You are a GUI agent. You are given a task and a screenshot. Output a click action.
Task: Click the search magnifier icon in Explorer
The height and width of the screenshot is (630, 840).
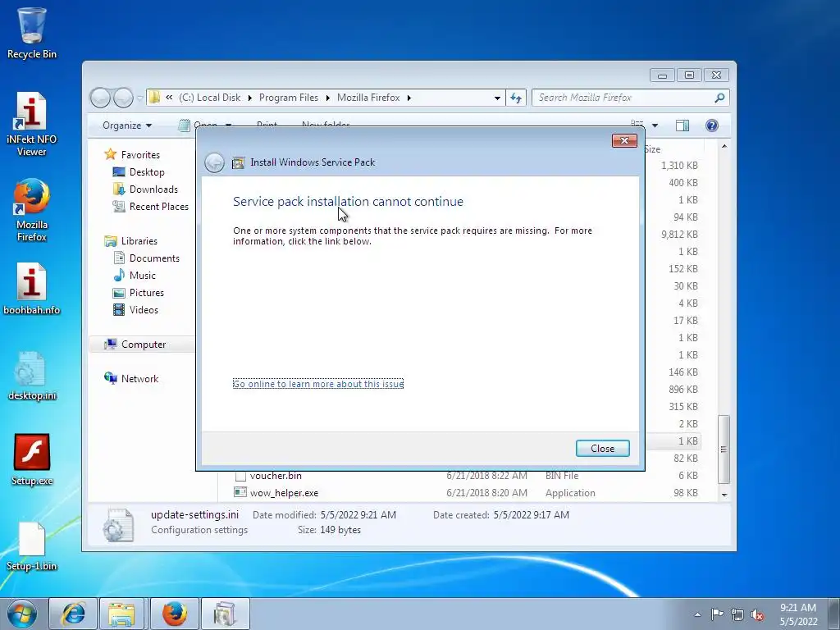[719, 98]
